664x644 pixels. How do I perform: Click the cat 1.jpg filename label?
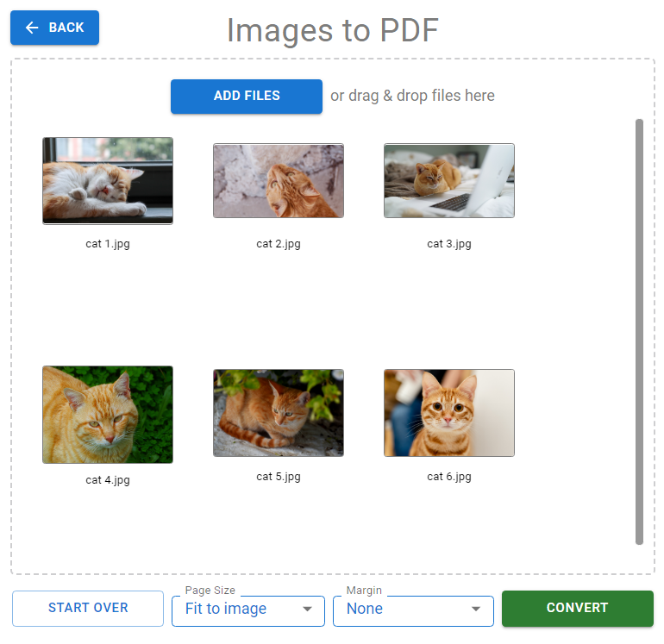(x=108, y=244)
